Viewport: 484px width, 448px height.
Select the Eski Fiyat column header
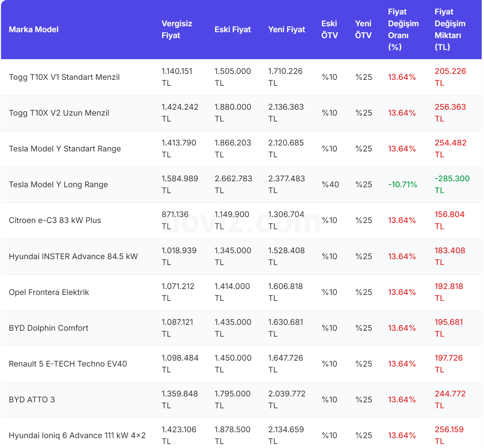(232, 30)
